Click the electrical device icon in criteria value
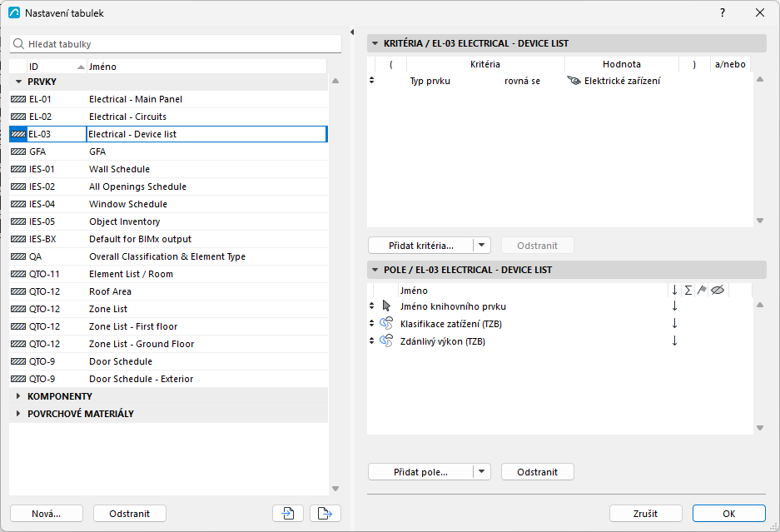 [x=574, y=81]
